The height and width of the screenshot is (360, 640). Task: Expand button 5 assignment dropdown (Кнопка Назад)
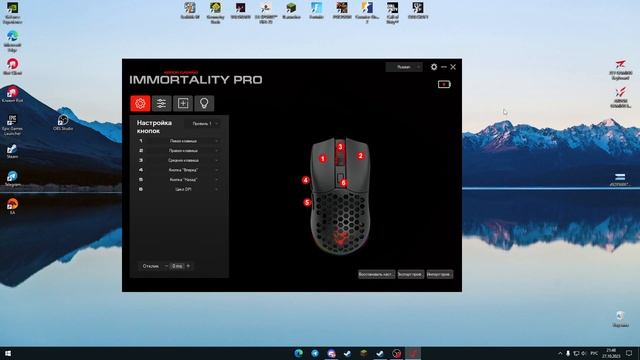(183, 180)
